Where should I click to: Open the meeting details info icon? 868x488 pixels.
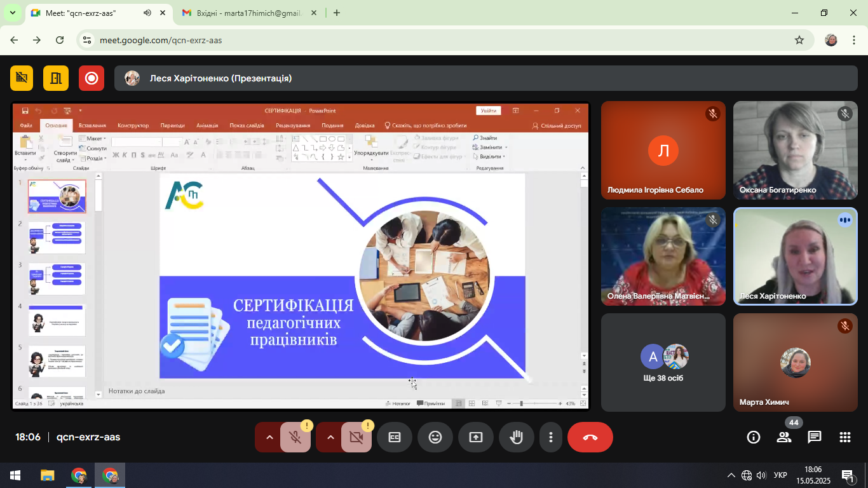point(754,437)
